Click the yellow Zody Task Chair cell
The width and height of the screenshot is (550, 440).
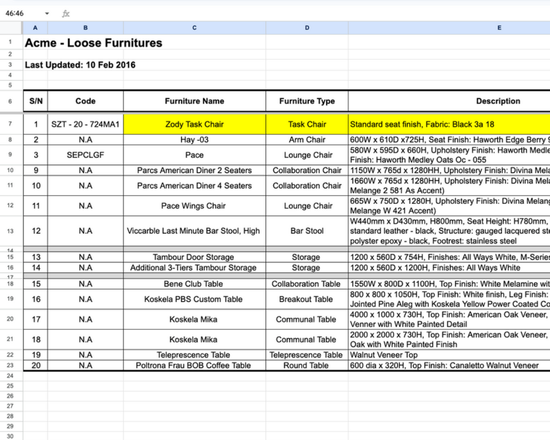pos(194,124)
